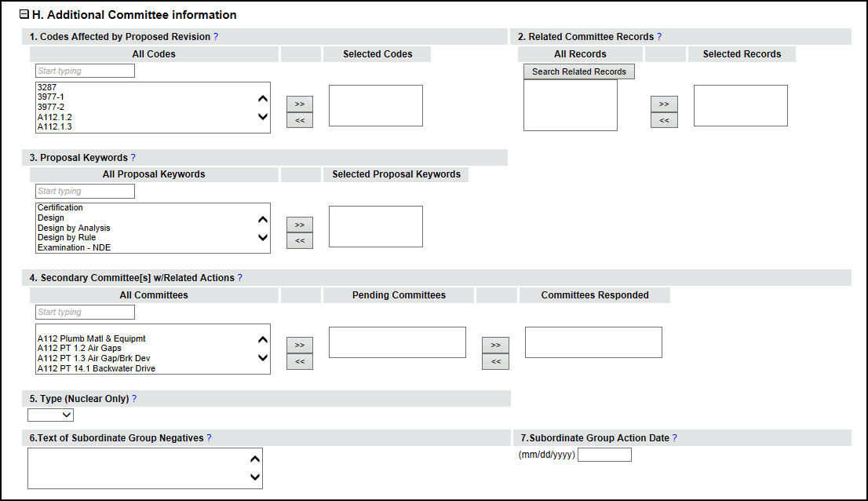Image resolution: width=868 pixels, height=501 pixels.
Task: Collapse the H. Additional Committee information section
Action: (x=24, y=15)
